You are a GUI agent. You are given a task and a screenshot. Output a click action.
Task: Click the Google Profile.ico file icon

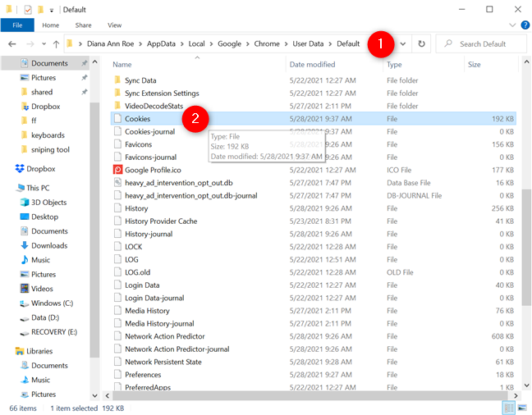[x=118, y=170]
